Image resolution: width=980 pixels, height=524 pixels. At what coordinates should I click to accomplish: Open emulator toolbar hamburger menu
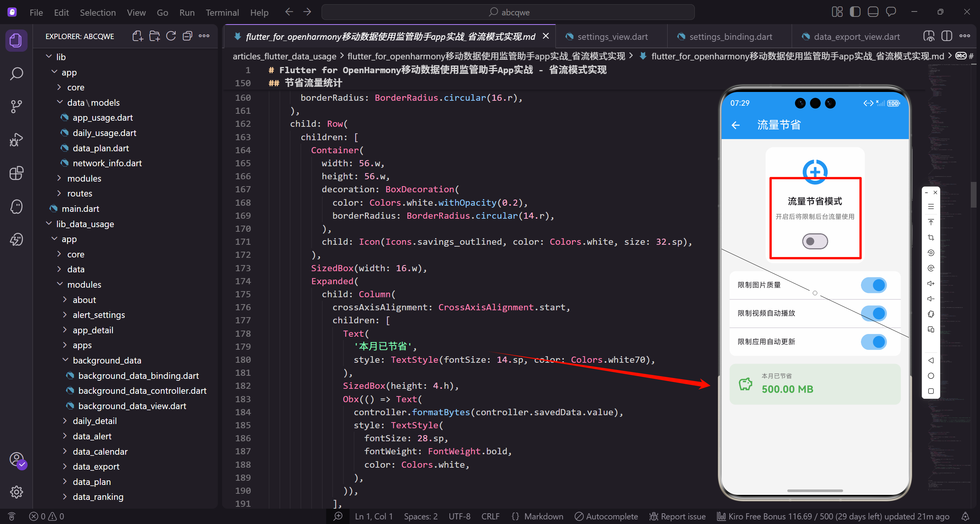coord(931,207)
